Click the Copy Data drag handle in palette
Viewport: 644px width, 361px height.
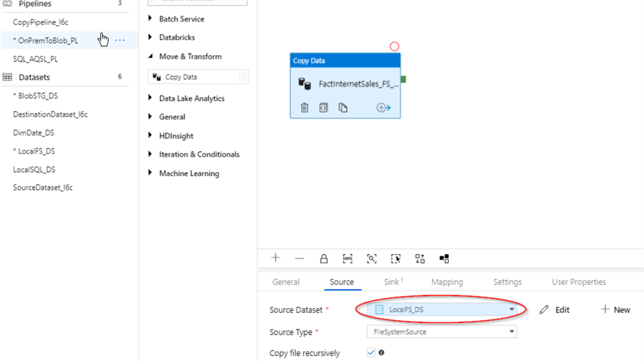pyautogui.click(x=243, y=77)
